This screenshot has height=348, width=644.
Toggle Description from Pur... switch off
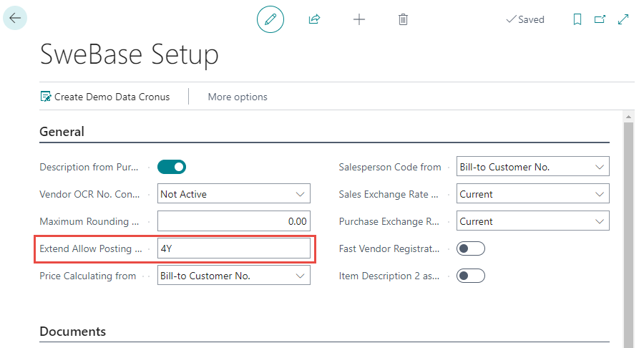pos(172,168)
